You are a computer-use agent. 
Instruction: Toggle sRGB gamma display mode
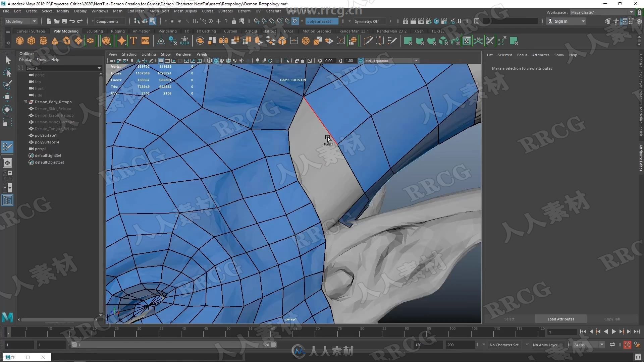[361, 61]
